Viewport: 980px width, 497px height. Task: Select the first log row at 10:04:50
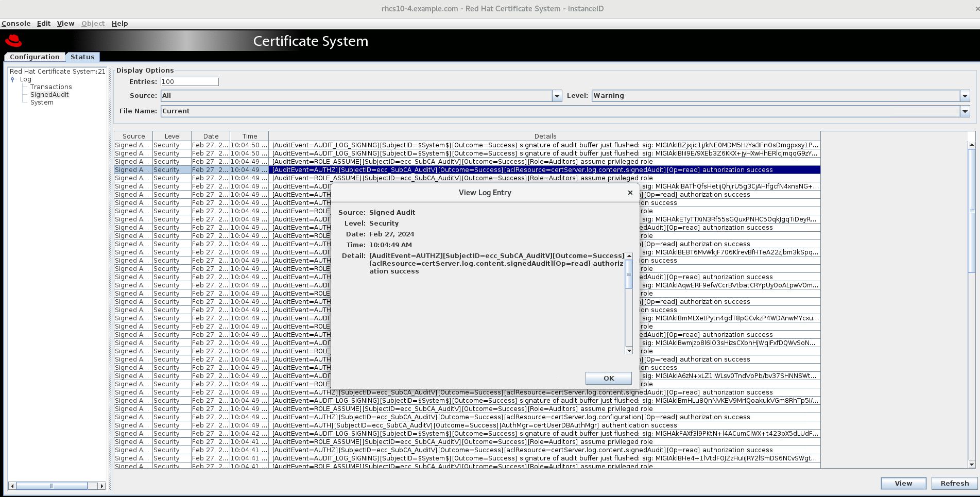point(467,145)
